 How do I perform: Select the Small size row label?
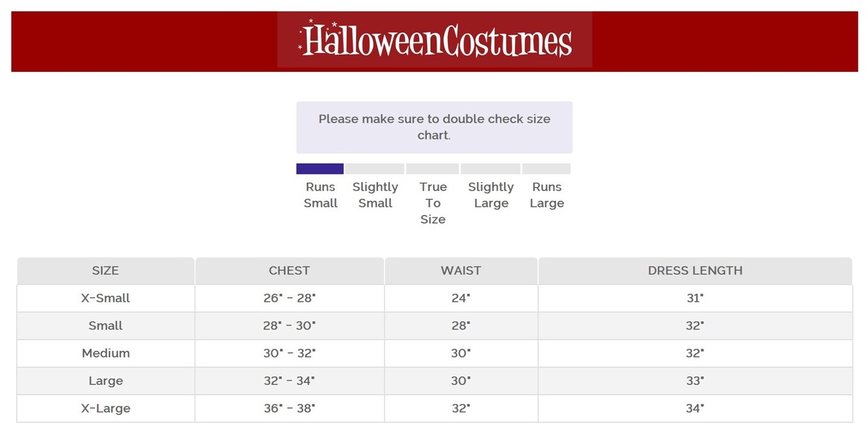105,326
